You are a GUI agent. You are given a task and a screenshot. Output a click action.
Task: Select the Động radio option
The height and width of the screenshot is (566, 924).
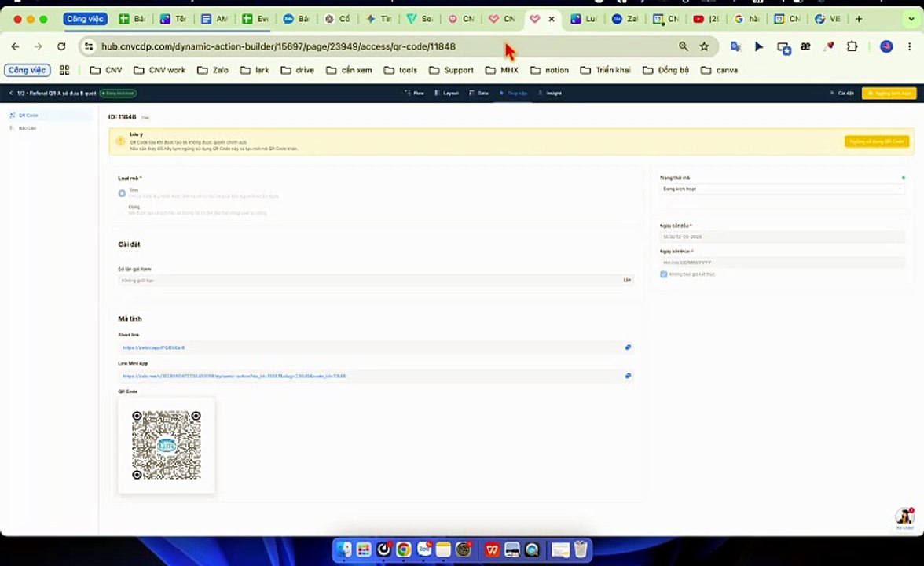point(122,210)
